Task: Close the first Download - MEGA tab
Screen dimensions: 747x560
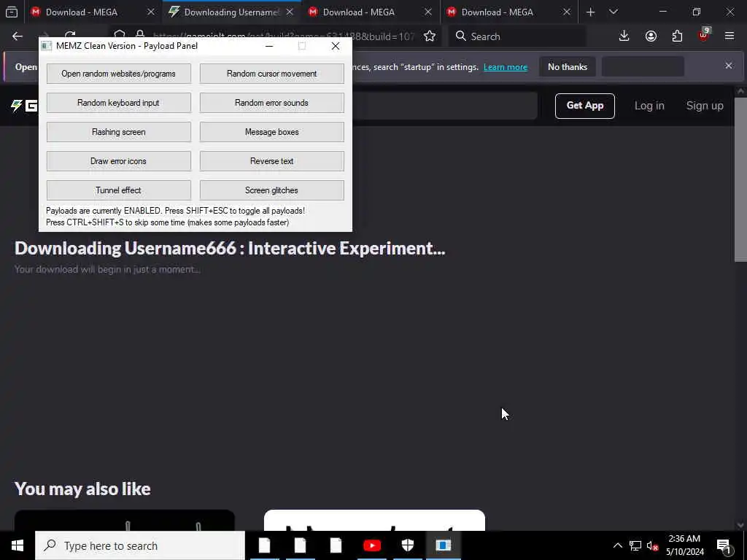Action: click(150, 12)
